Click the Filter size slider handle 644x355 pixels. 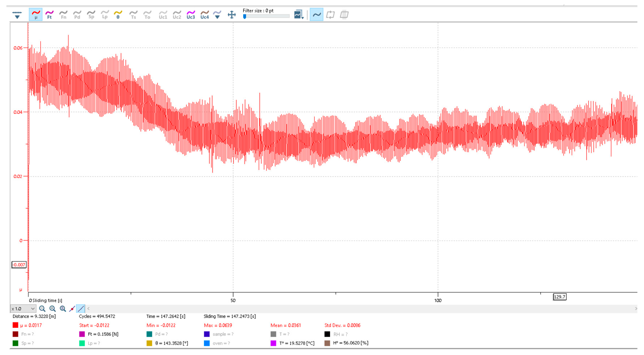click(245, 17)
